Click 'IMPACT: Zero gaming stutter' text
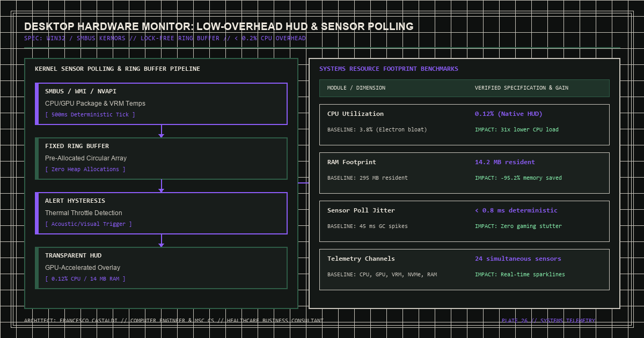Screen dimensions: 644x338 pos(518,226)
